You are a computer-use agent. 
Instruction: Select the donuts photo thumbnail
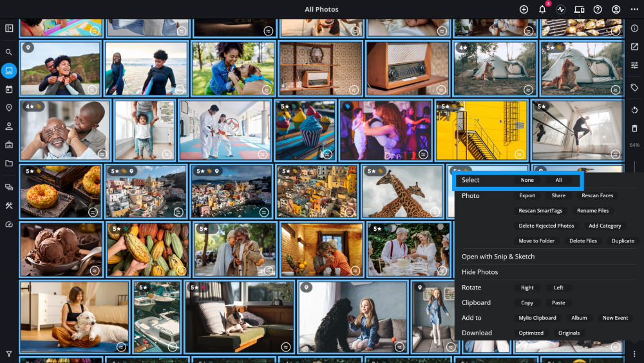tap(61, 191)
